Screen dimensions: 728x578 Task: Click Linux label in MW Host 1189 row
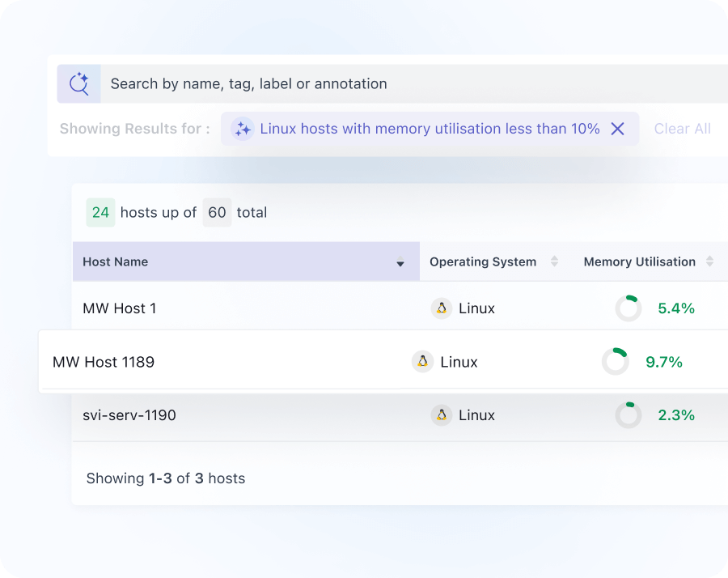tap(459, 362)
